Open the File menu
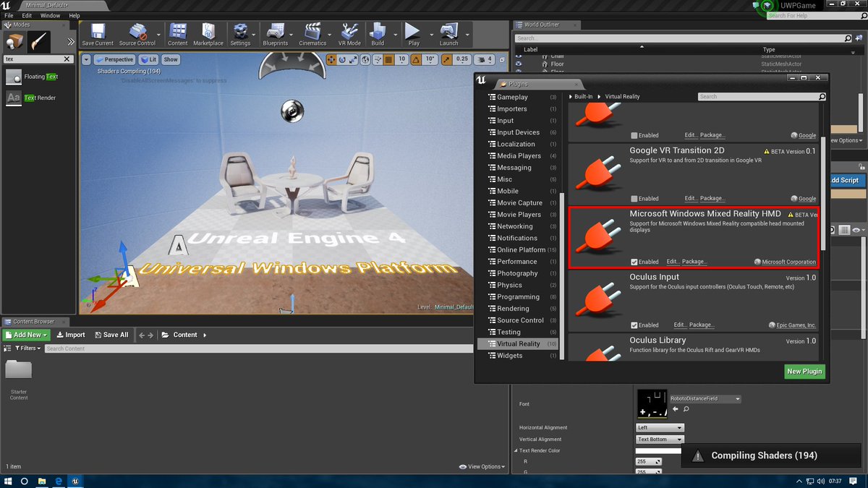This screenshot has height=488, width=868. (9, 15)
